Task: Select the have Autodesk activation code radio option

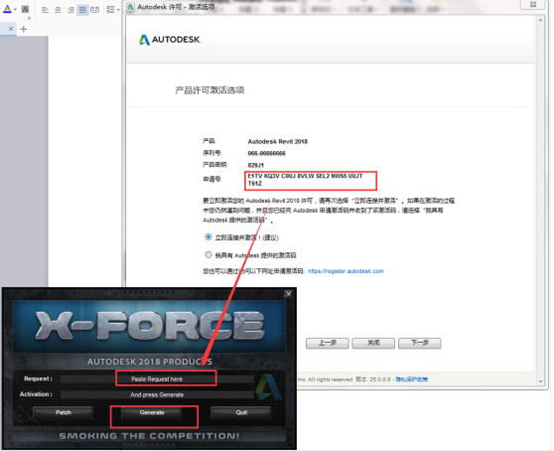Action: pyautogui.click(x=208, y=254)
